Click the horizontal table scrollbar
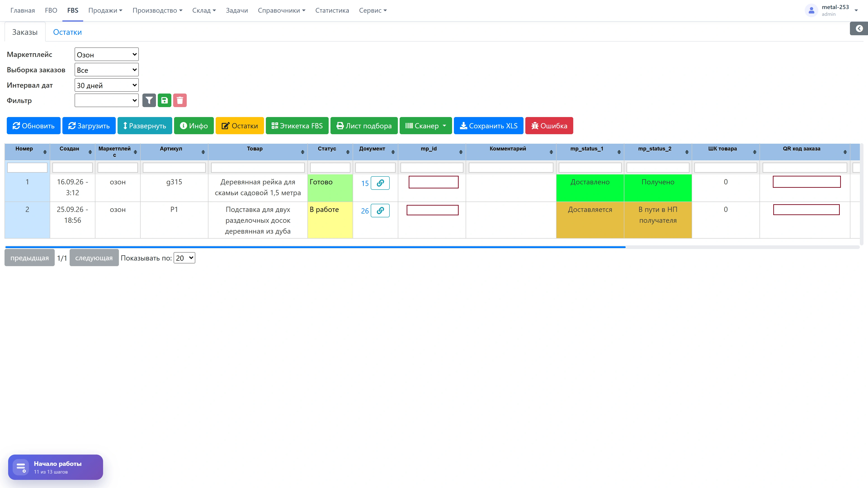 coord(315,247)
